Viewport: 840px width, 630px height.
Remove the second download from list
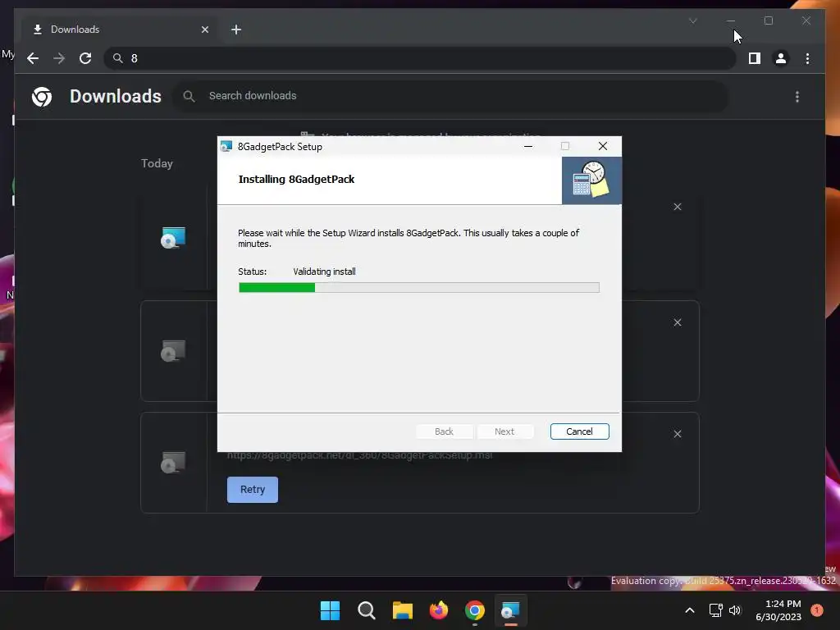tap(677, 322)
